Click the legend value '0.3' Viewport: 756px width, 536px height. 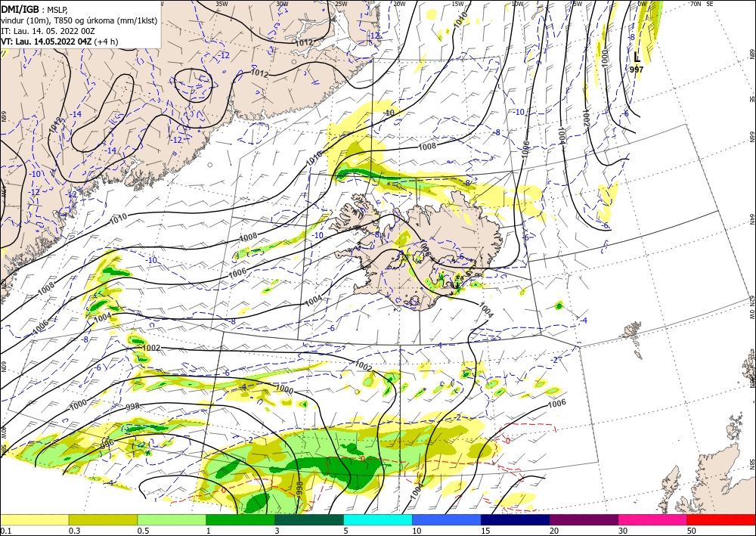74,531
